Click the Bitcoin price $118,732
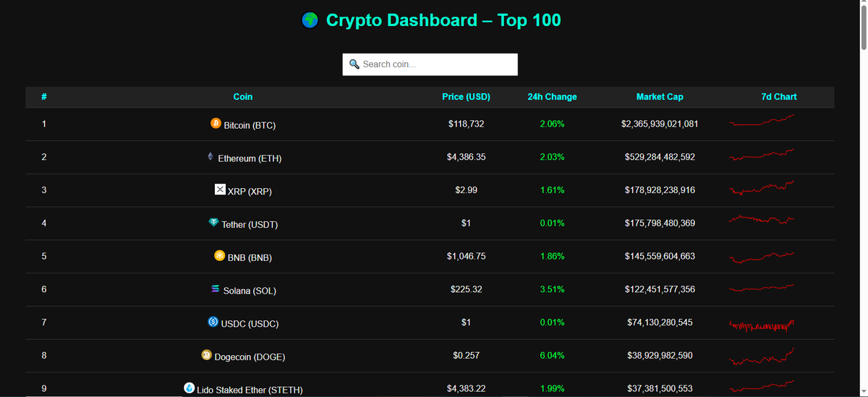This screenshot has height=397, width=868. pyautogui.click(x=467, y=124)
